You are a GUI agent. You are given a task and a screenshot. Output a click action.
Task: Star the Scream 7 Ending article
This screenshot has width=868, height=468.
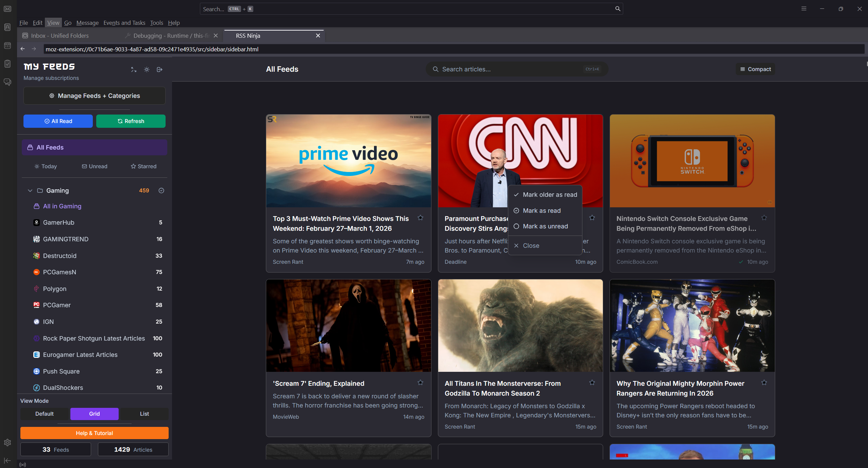click(x=420, y=383)
